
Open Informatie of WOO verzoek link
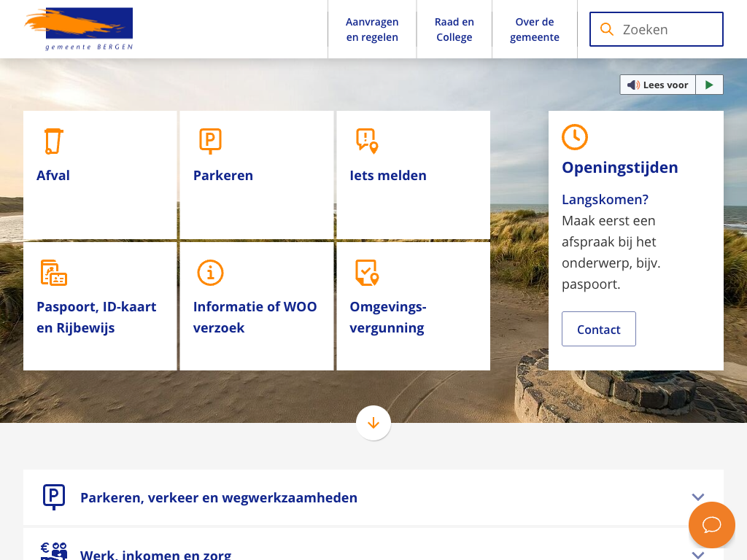257,306
